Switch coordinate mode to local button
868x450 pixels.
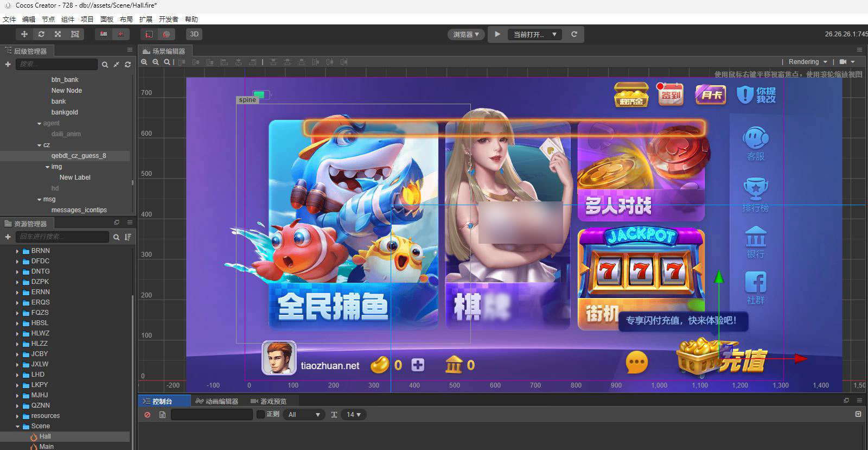149,34
